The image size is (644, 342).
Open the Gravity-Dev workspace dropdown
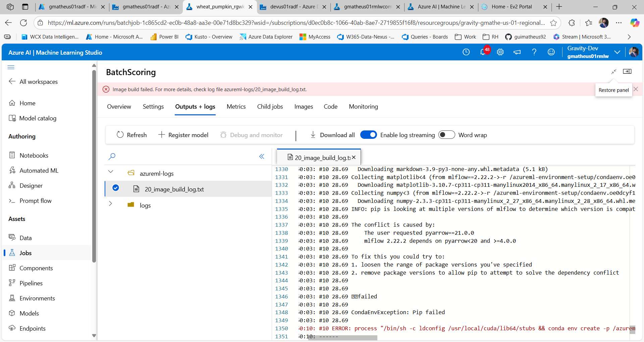coord(617,52)
